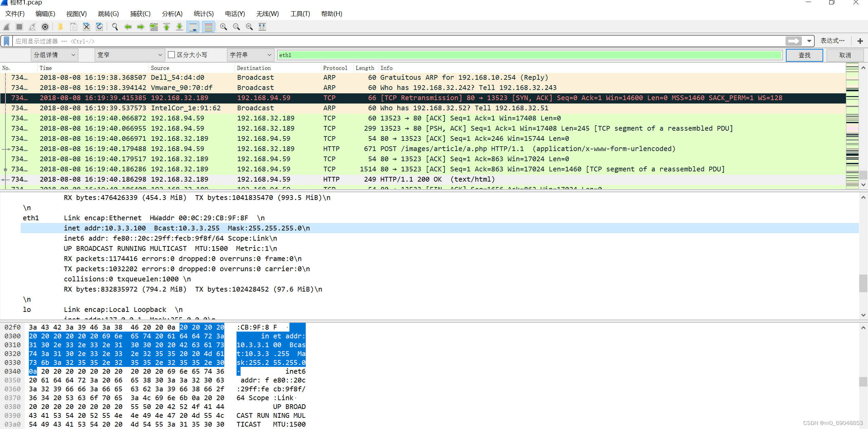Screen dimensions: 868x429
Task: Click the display filter bookmark icon
Action: click(x=6, y=41)
